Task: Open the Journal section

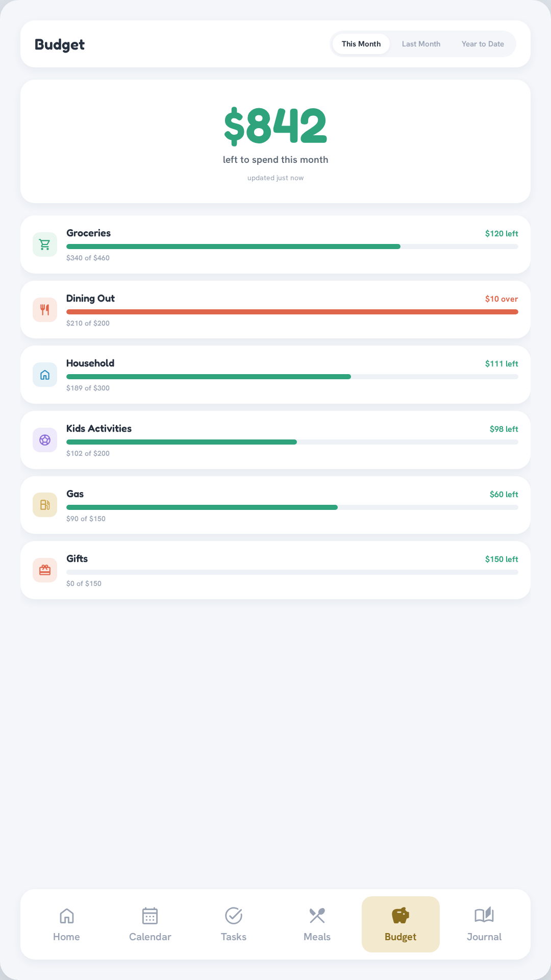Action: (484, 924)
